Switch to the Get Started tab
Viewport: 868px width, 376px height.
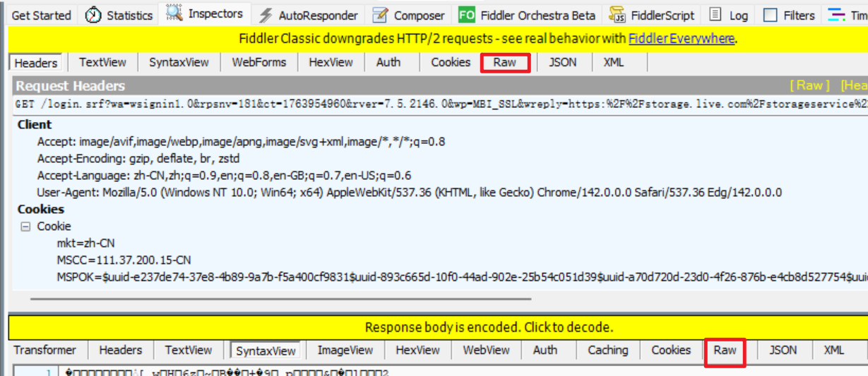42,15
